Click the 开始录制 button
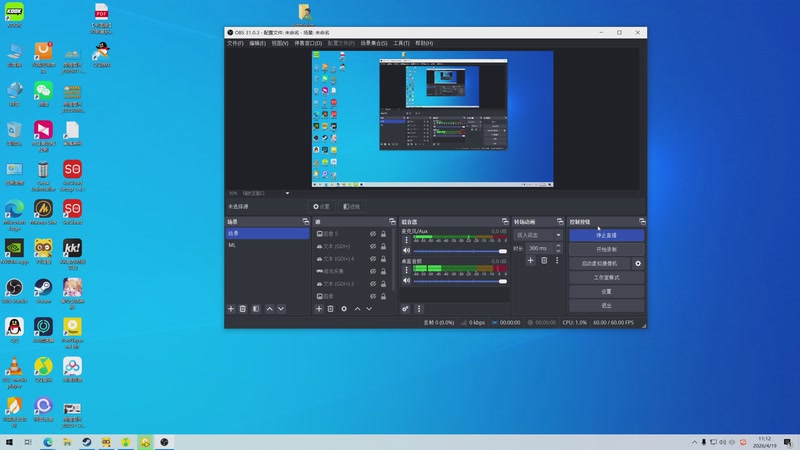 click(607, 249)
